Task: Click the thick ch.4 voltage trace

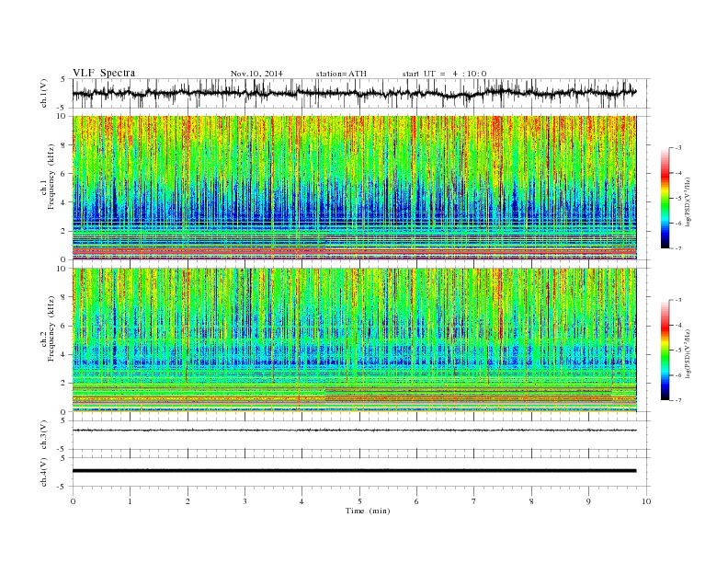Action: pyautogui.click(x=354, y=471)
